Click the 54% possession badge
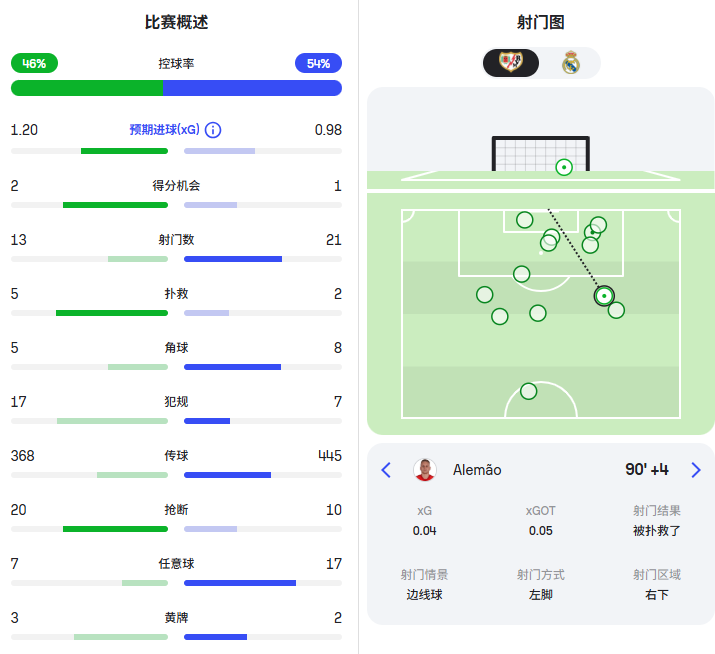Screen dimensions: 715x654 pyautogui.click(x=318, y=63)
